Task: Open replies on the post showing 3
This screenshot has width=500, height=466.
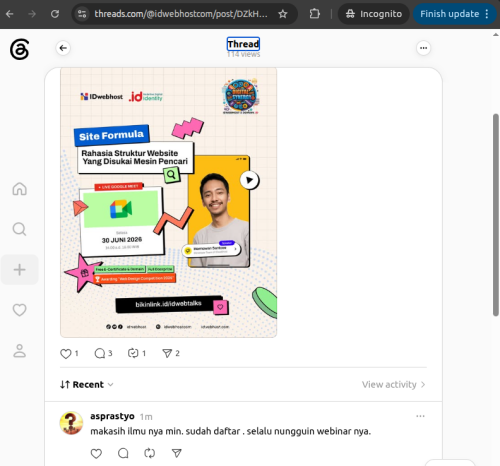Action: [103, 353]
